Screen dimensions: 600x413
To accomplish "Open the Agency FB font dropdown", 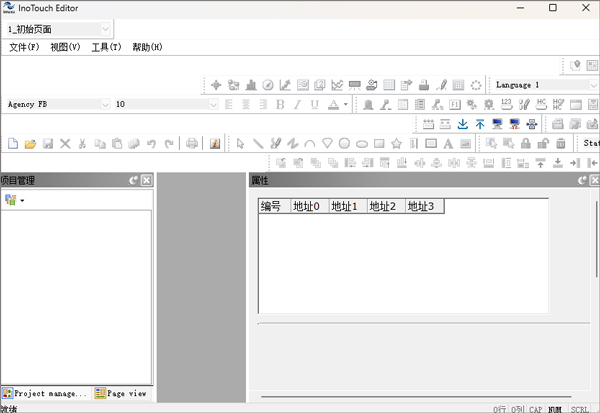I will pyautogui.click(x=102, y=104).
